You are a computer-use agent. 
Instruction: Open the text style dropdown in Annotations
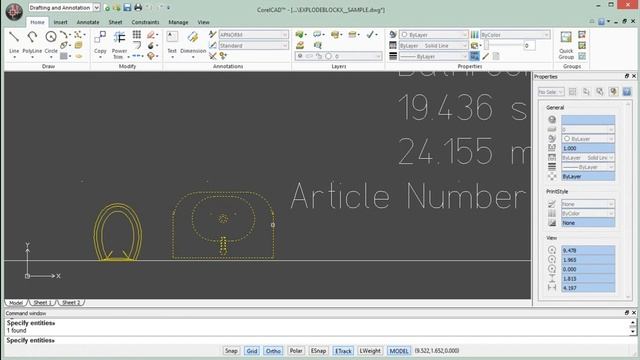253,35
